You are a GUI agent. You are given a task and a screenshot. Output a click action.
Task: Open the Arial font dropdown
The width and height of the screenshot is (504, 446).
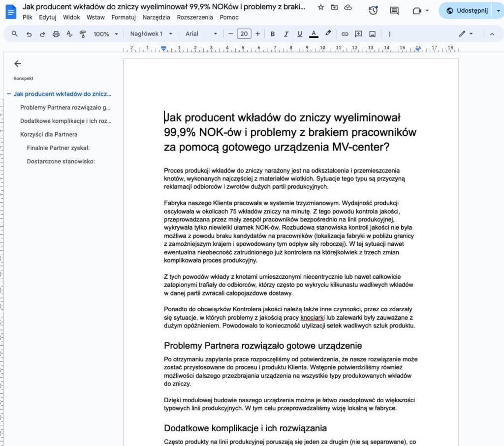pos(202,33)
